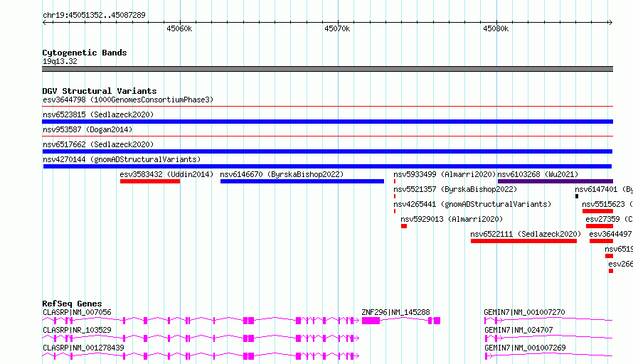Open CLASRP|NR_103529 gene label

click(77, 330)
